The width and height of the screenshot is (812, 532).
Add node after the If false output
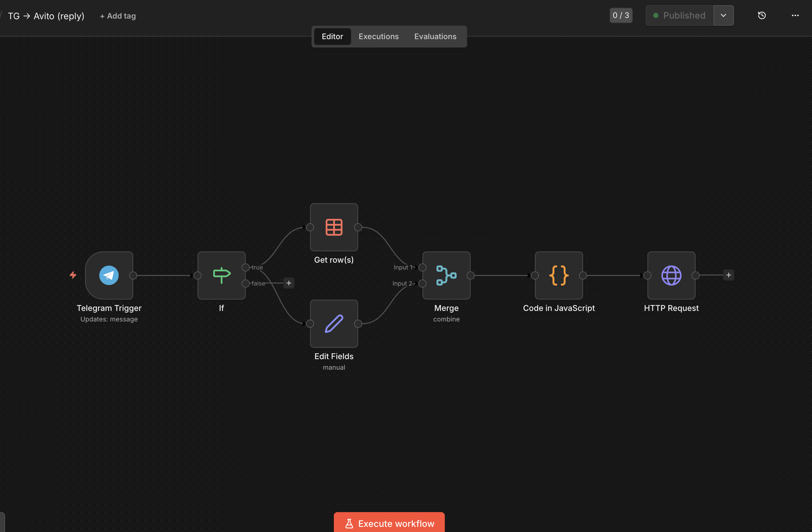[289, 283]
